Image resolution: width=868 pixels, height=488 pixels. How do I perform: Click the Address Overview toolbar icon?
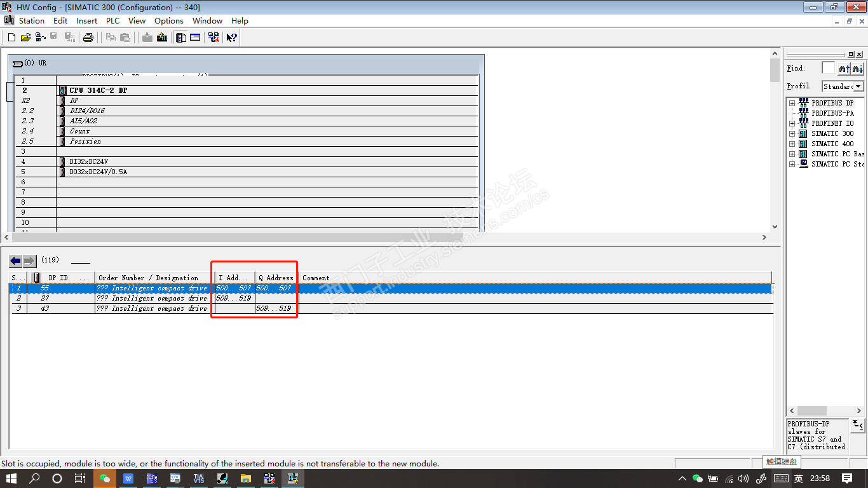(x=195, y=37)
